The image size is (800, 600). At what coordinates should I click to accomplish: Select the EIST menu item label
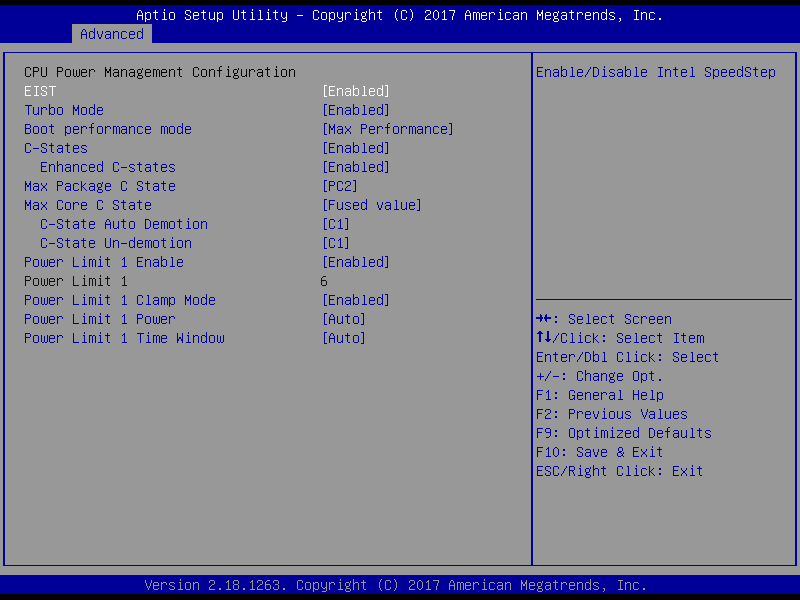40,91
